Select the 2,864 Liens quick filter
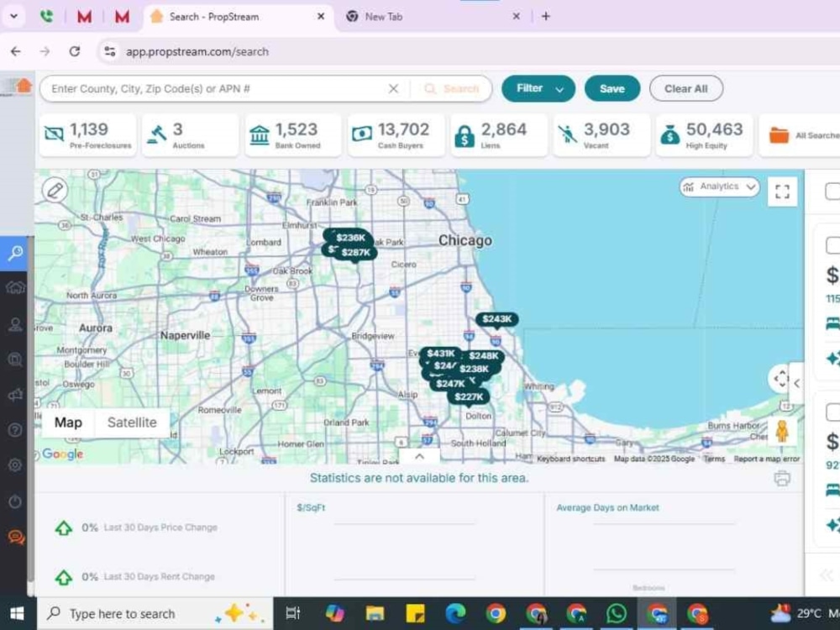This screenshot has width=840, height=630. (x=499, y=135)
